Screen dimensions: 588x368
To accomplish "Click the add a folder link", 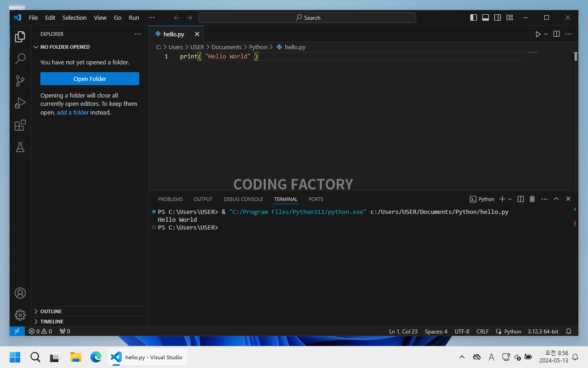I will pos(73,112).
